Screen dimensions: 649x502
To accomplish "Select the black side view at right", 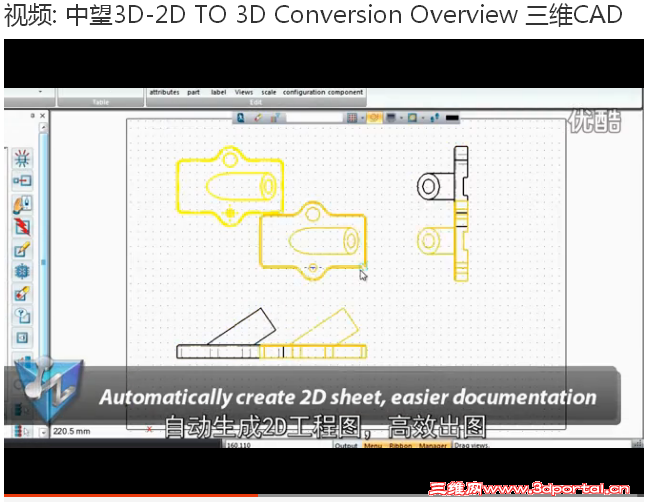I will (442, 173).
